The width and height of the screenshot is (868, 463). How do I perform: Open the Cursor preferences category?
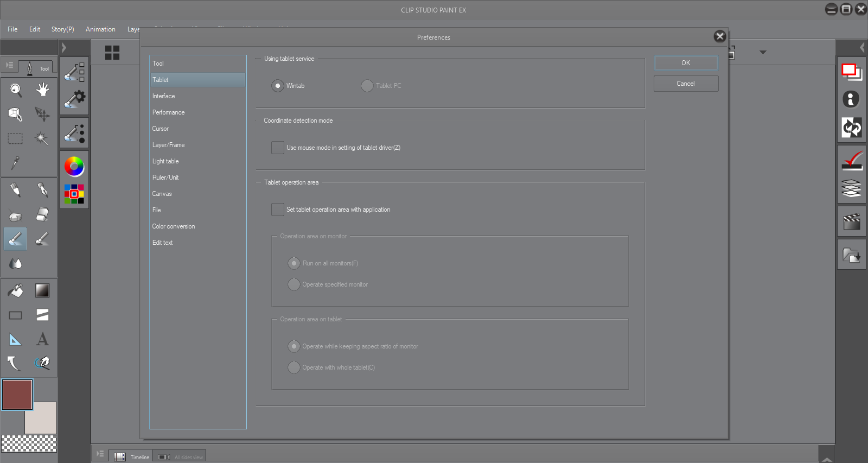click(198, 129)
